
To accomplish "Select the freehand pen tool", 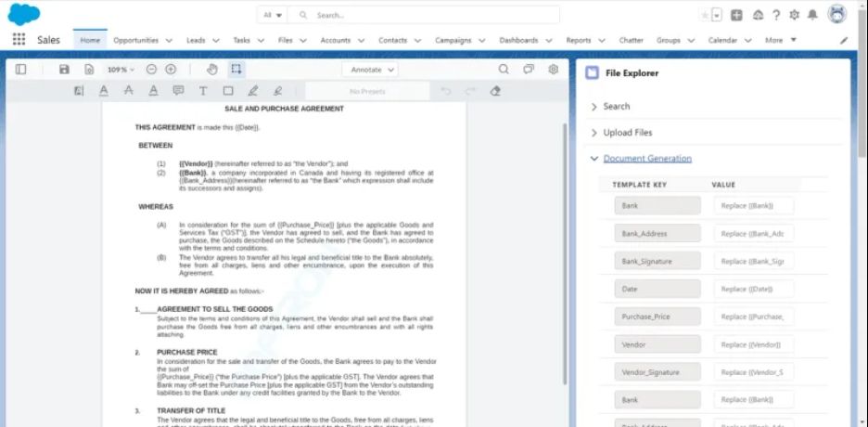I will (x=253, y=91).
